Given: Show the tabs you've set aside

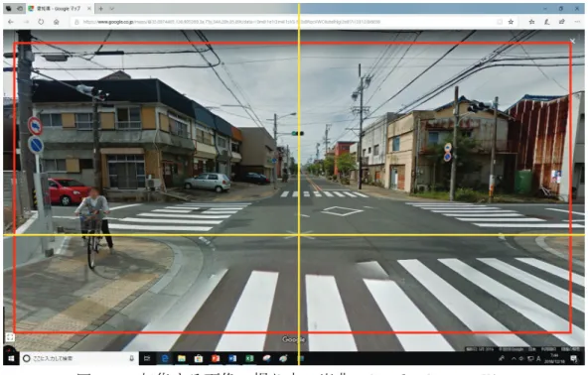Looking at the screenshot, I should (9, 8).
